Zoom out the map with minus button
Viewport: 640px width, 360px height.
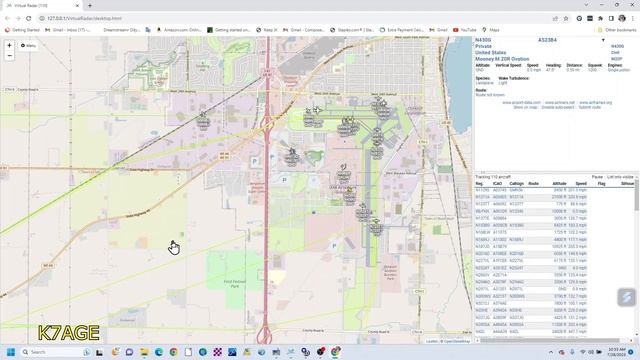coord(9,56)
